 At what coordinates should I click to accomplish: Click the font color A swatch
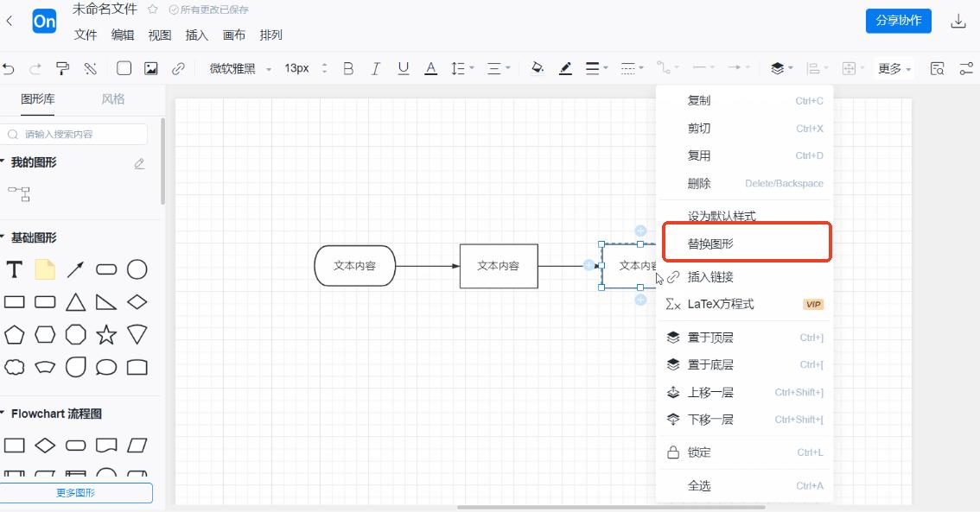click(x=430, y=68)
